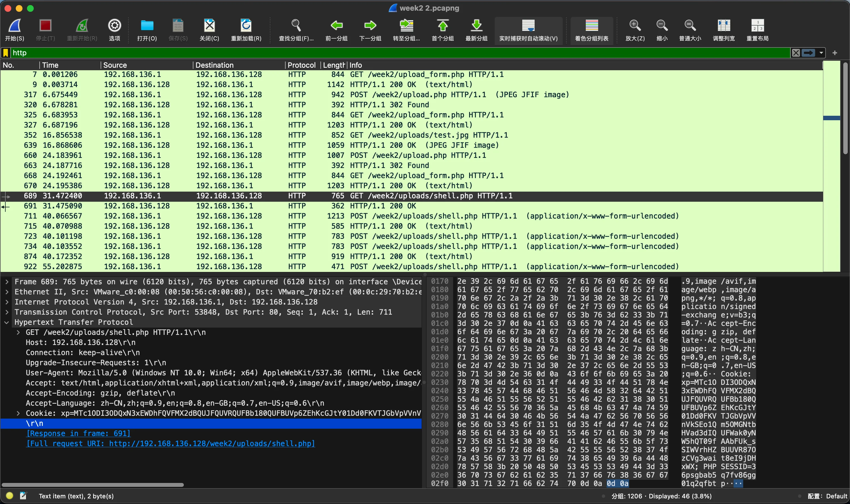Viewport: 850px width, 504px height.
Task: Jump to the first packet
Action: (442, 26)
